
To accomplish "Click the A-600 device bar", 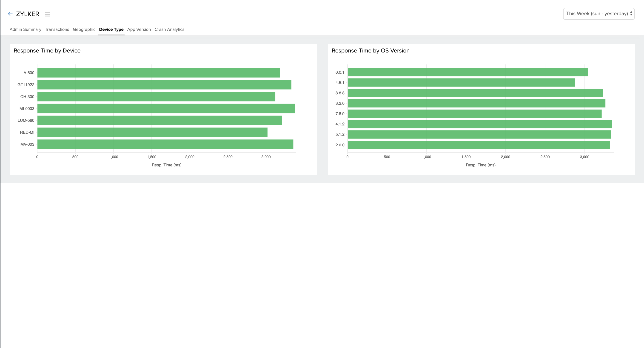I will (x=158, y=72).
